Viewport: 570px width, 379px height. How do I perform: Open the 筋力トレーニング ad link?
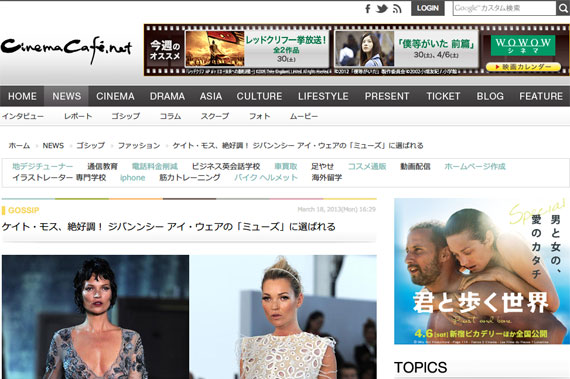point(190,178)
